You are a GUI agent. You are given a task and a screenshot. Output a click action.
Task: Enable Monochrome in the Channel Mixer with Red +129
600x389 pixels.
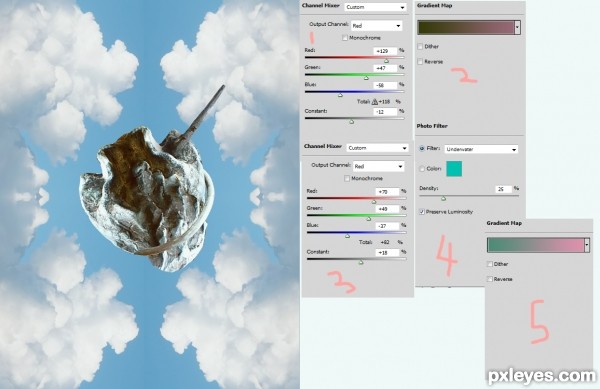click(x=345, y=38)
